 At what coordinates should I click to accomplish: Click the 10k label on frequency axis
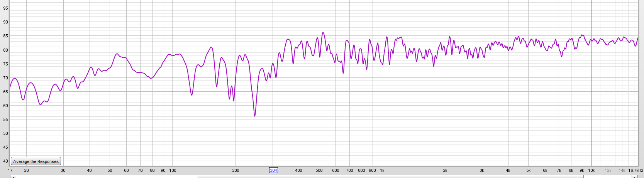[591, 170]
